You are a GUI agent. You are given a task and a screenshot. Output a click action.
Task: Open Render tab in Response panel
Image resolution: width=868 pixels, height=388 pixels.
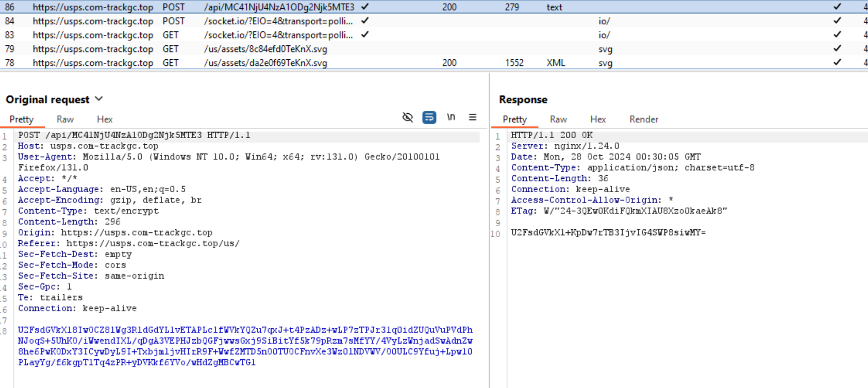(x=643, y=120)
